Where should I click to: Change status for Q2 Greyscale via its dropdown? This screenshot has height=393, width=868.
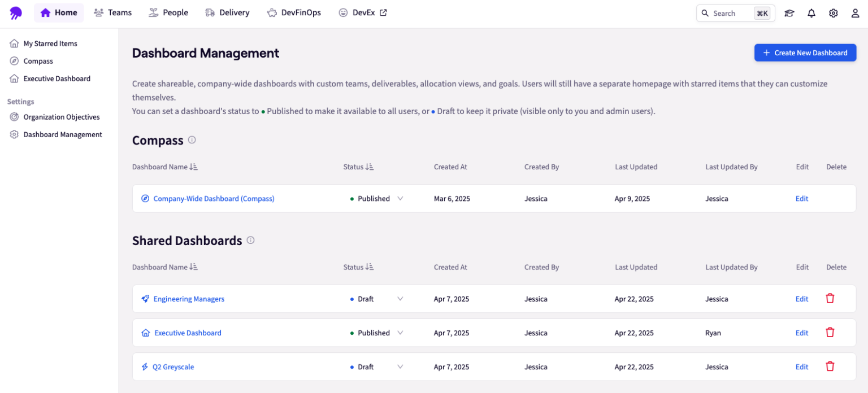click(x=400, y=366)
